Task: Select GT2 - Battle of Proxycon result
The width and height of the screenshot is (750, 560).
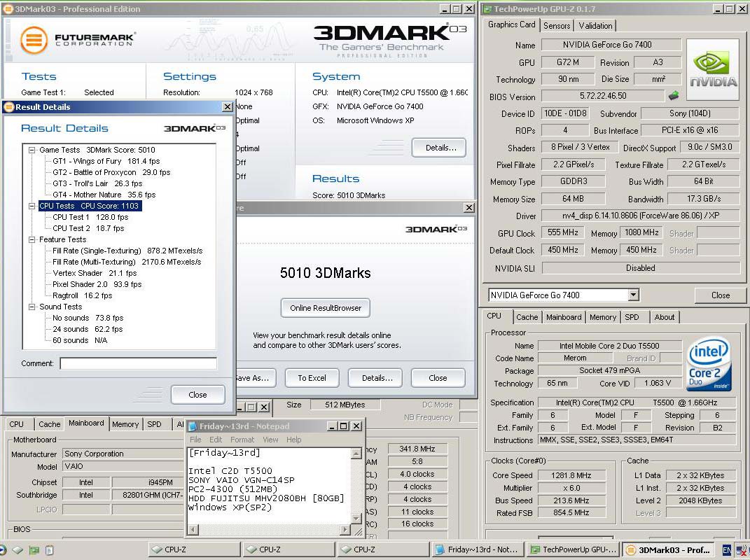Action: point(111,172)
